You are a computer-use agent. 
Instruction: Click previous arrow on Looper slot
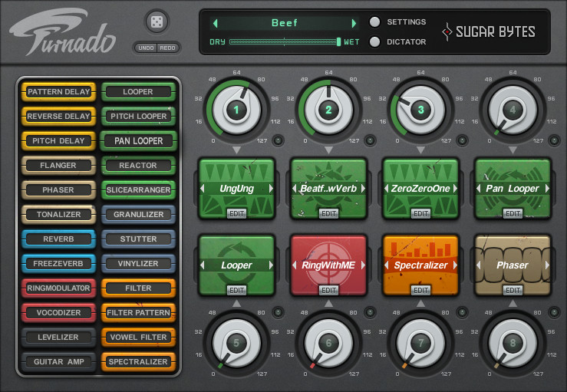202,265
